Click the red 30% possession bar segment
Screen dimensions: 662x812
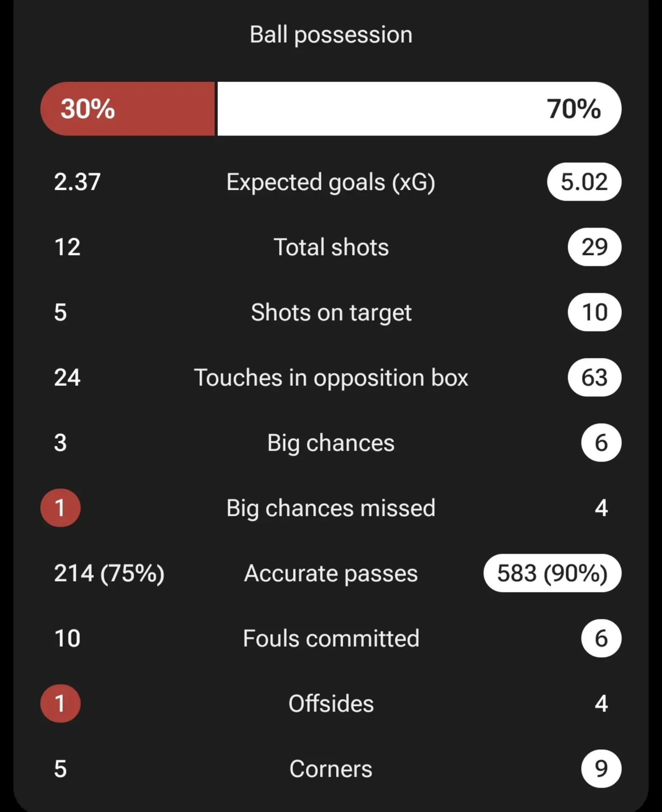tap(128, 109)
